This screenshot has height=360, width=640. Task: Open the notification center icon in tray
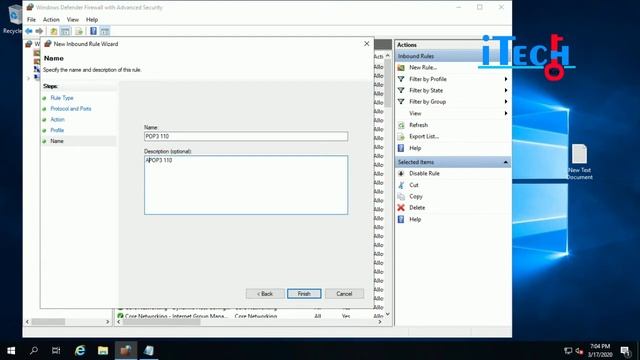[625, 350]
